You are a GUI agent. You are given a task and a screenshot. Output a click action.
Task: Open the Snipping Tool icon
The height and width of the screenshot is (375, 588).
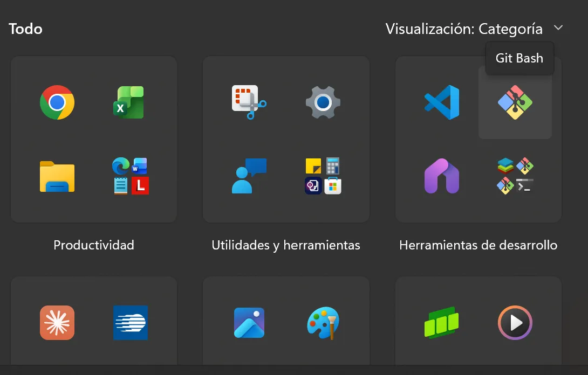(249, 102)
